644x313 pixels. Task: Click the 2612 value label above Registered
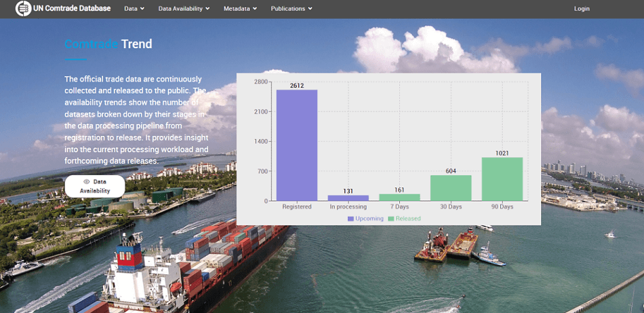297,86
